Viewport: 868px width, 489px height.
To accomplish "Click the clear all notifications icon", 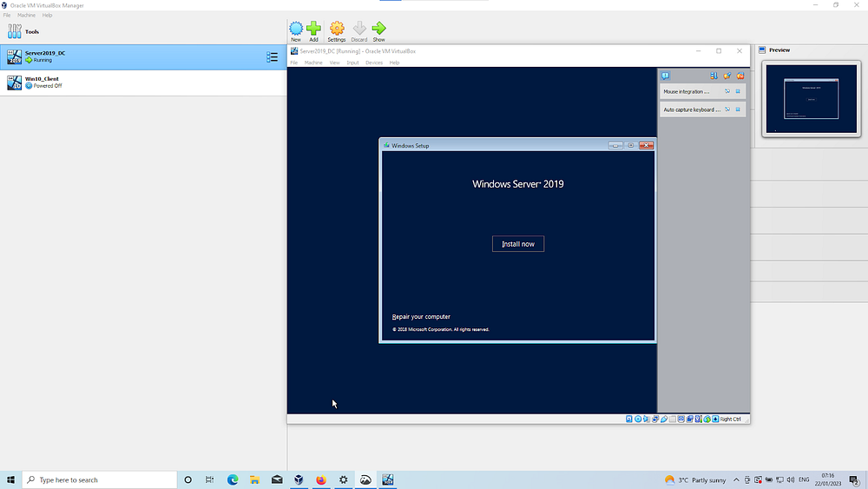I will 740,76.
